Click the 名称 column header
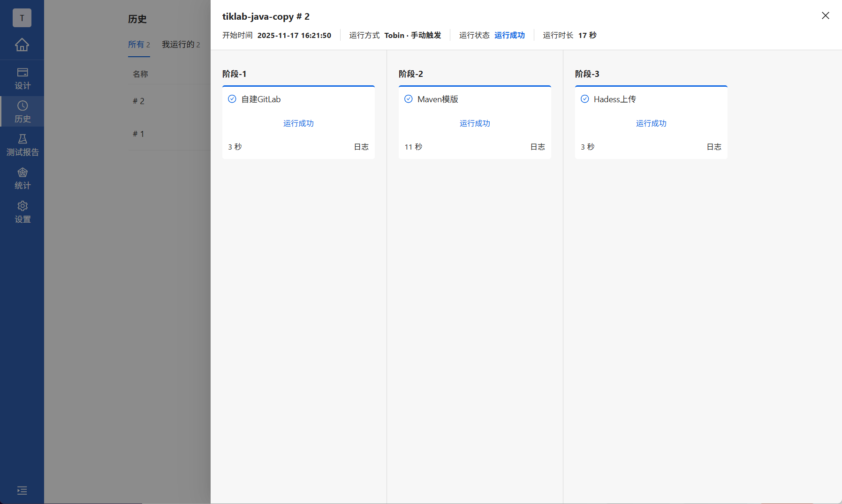The image size is (842, 504). coord(140,74)
